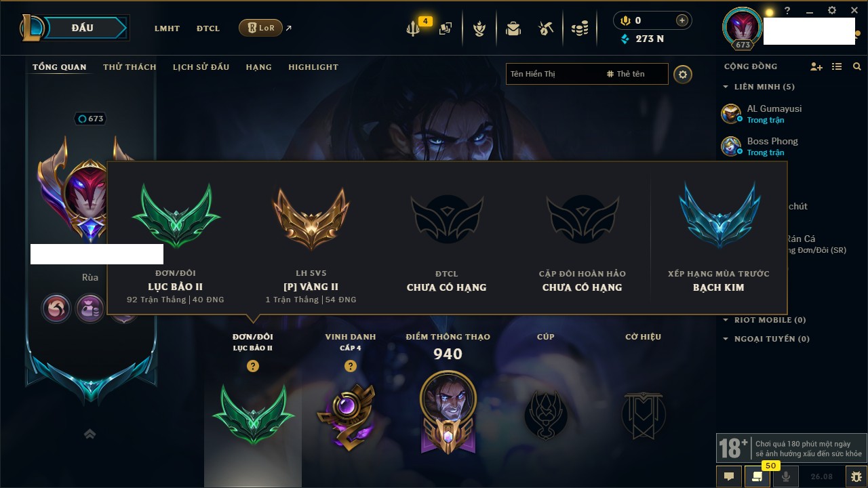Switch to the LỊCH SỬ ĐẤU tab
This screenshot has height=488, width=868.
click(x=201, y=67)
